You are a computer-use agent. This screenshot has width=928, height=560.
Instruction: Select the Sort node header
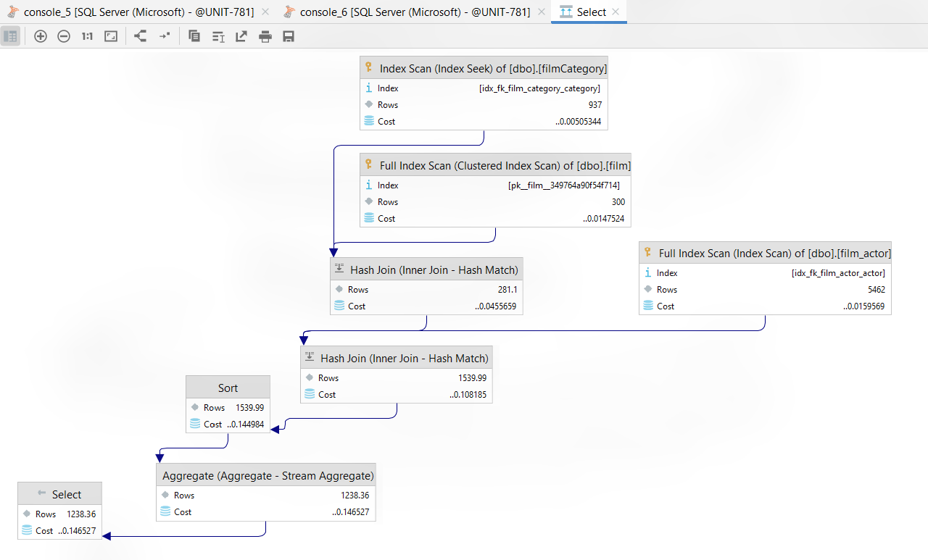[x=228, y=388]
